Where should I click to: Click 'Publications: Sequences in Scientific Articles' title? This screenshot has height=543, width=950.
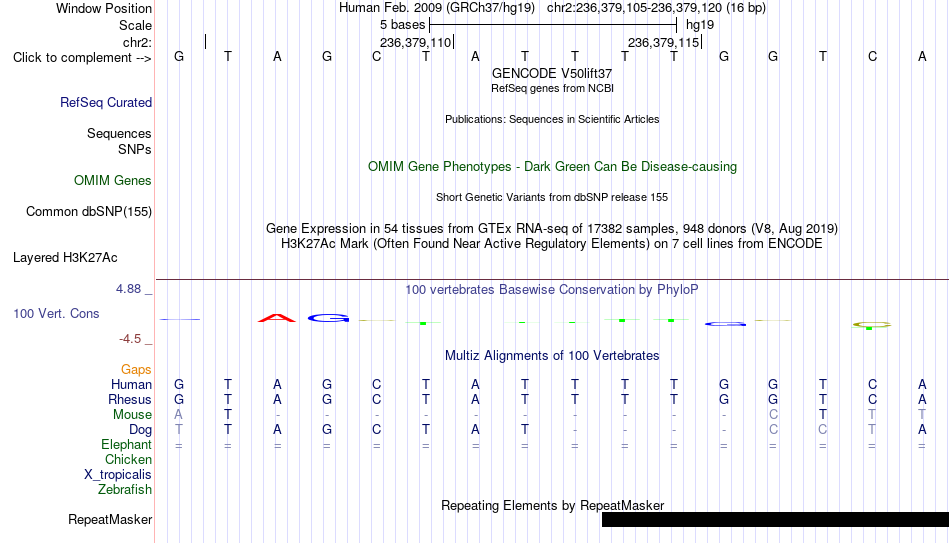pyautogui.click(x=552, y=119)
